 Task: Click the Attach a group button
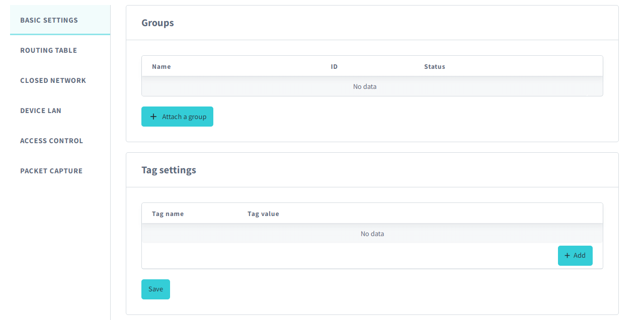[177, 117]
